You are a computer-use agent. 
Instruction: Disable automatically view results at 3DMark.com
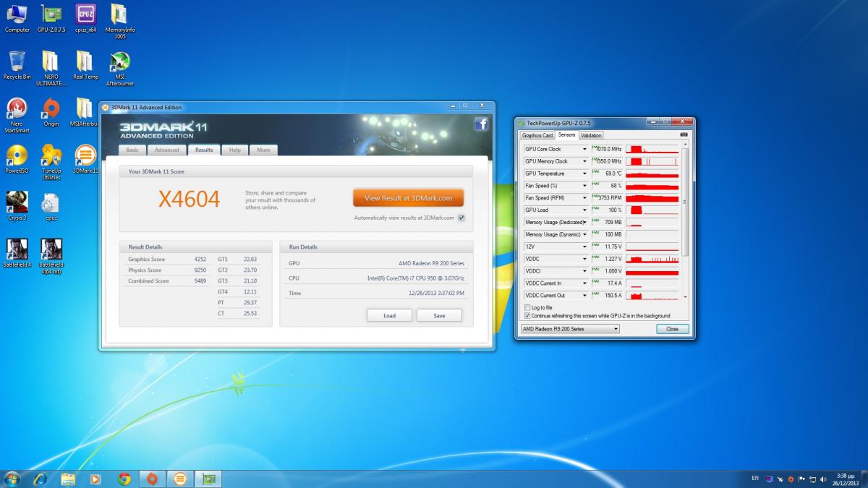pos(461,218)
